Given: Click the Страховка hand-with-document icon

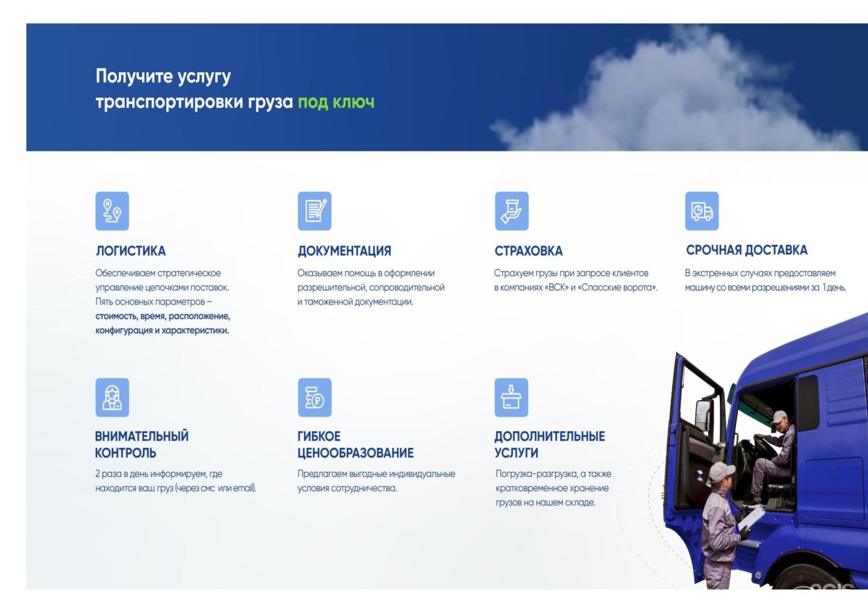Looking at the screenshot, I should [512, 211].
